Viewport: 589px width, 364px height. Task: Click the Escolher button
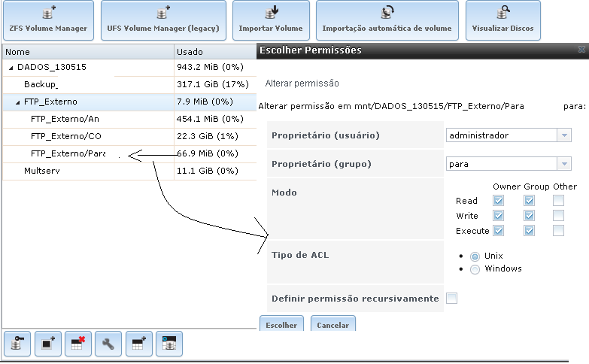pyautogui.click(x=281, y=324)
